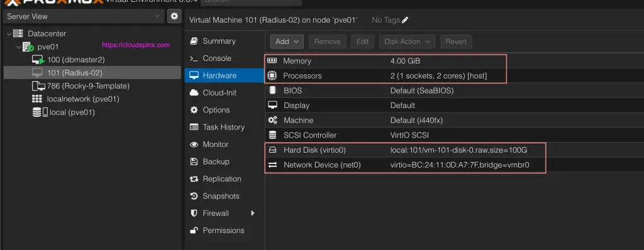Open the Monitor tab
The image size is (644, 250).
(x=225, y=144)
